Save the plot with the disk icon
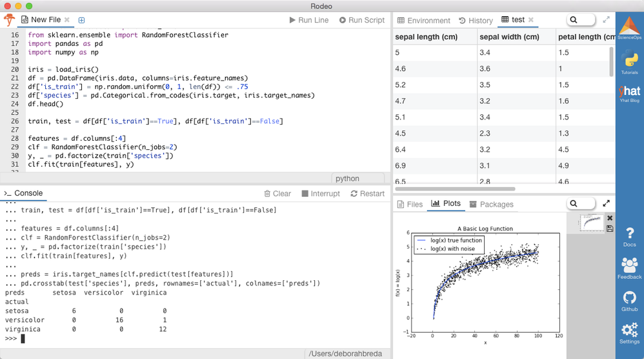The height and width of the screenshot is (359, 644). (x=610, y=229)
